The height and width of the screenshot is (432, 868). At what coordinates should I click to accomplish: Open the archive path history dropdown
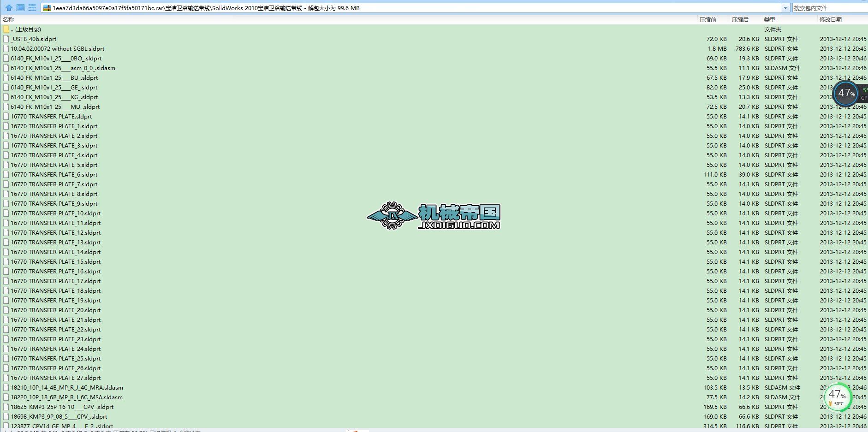tap(785, 8)
